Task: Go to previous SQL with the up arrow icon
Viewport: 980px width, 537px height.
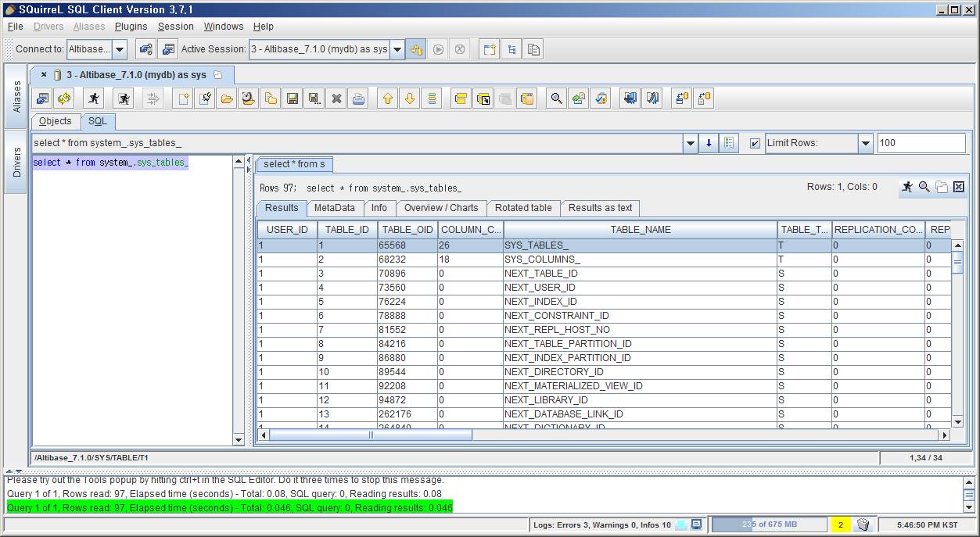Action: [387, 98]
